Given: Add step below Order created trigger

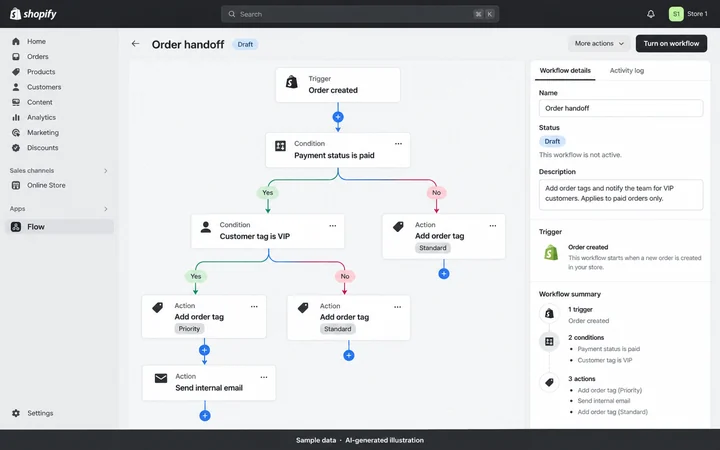Looking at the screenshot, I should (338, 117).
